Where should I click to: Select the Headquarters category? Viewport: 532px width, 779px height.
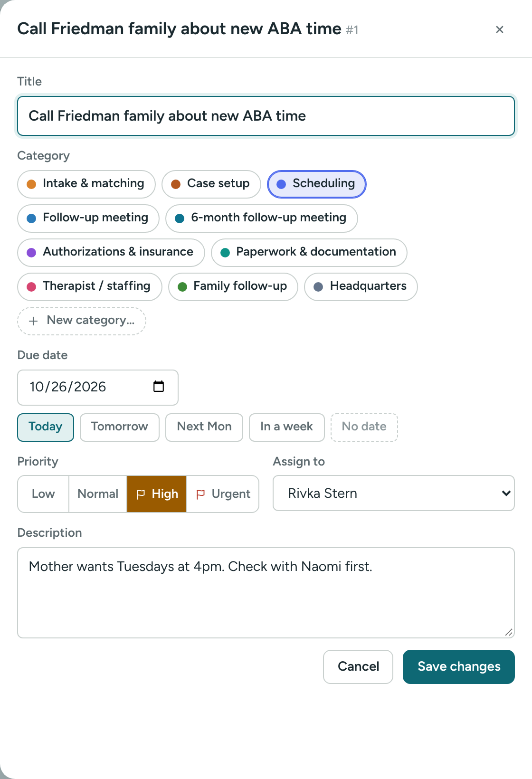[361, 286]
